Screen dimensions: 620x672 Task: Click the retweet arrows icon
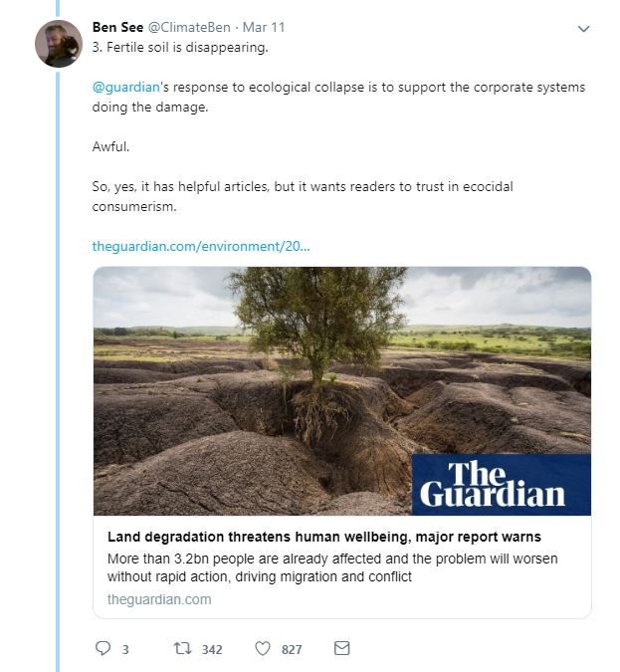(x=182, y=649)
